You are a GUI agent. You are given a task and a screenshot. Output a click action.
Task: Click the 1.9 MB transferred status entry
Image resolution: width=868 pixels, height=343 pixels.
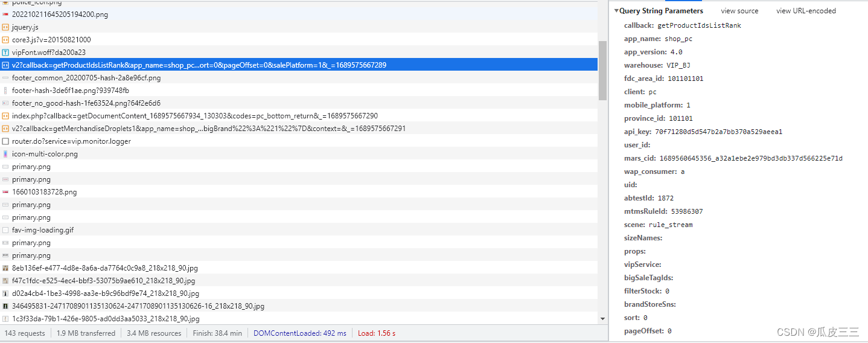86,333
